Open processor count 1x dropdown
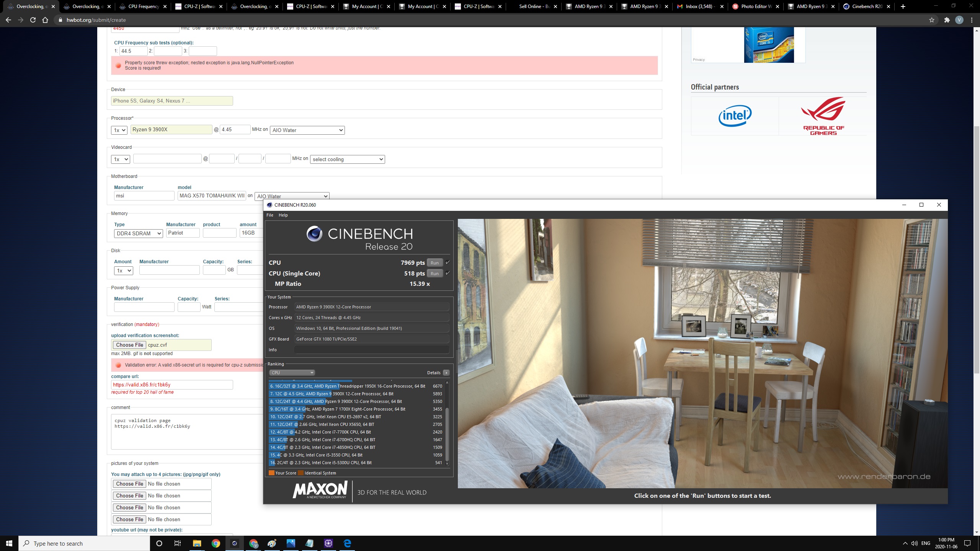This screenshot has height=551, width=980. (x=119, y=130)
